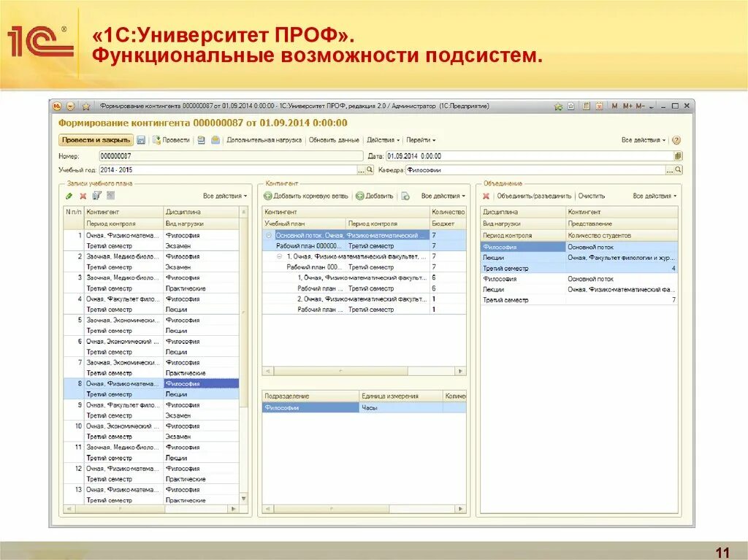Click the M memory button in title bar
This screenshot has height=560, width=748.
click(614, 106)
